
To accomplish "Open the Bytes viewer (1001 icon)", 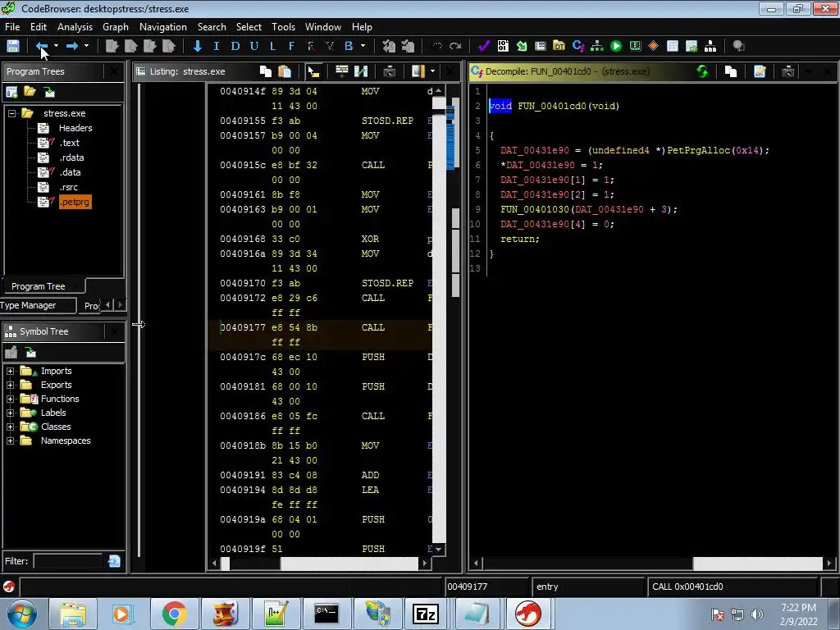I will coord(503,46).
